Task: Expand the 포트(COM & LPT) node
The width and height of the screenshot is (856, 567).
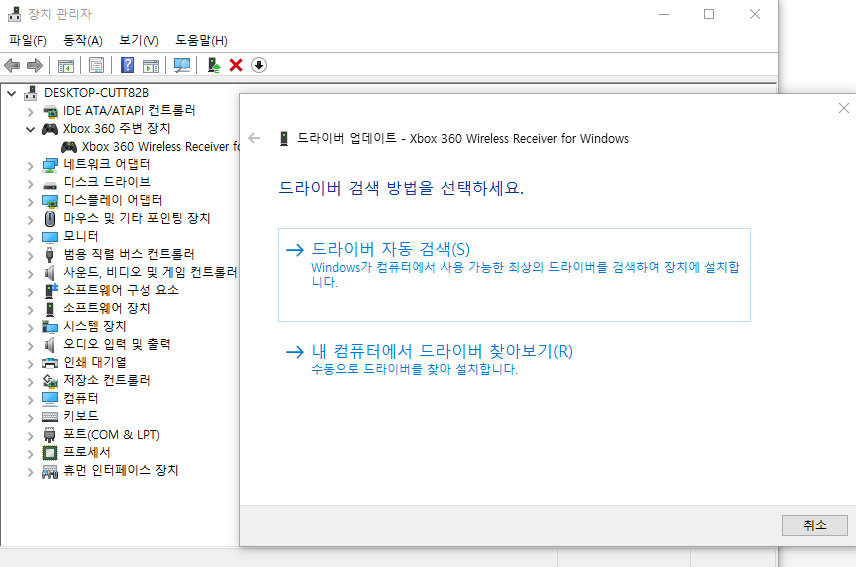Action: [x=31, y=436]
